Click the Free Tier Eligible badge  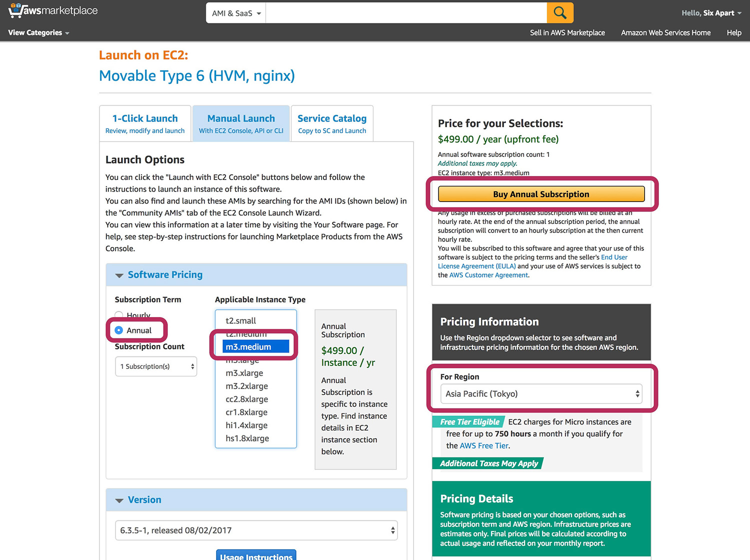(x=469, y=422)
